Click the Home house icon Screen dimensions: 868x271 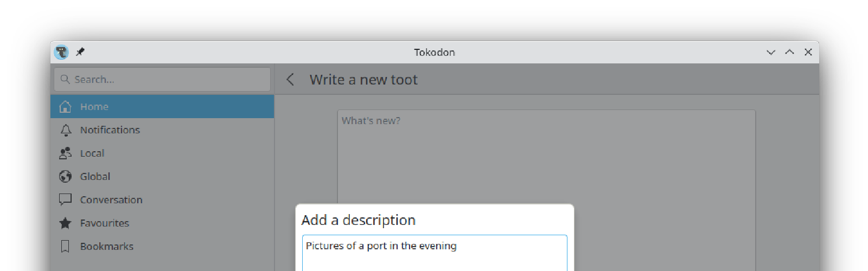pyautogui.click(x=65, y=107)
